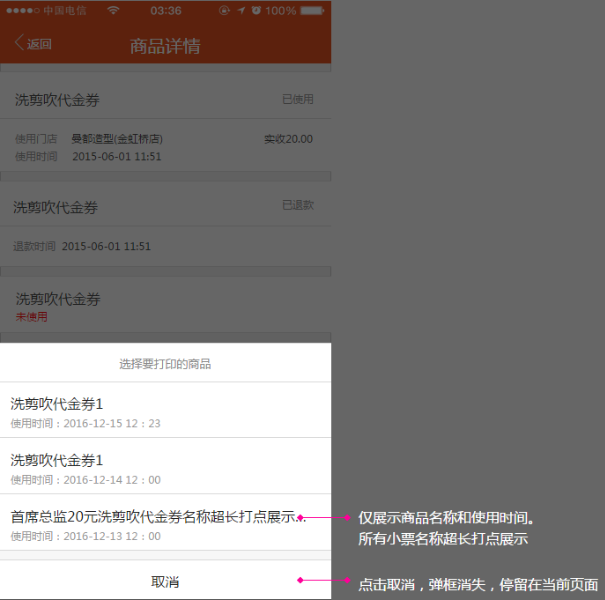Tap the 取消 cancel button
This screenshot has width=605, height=600.
coord(166,581)
